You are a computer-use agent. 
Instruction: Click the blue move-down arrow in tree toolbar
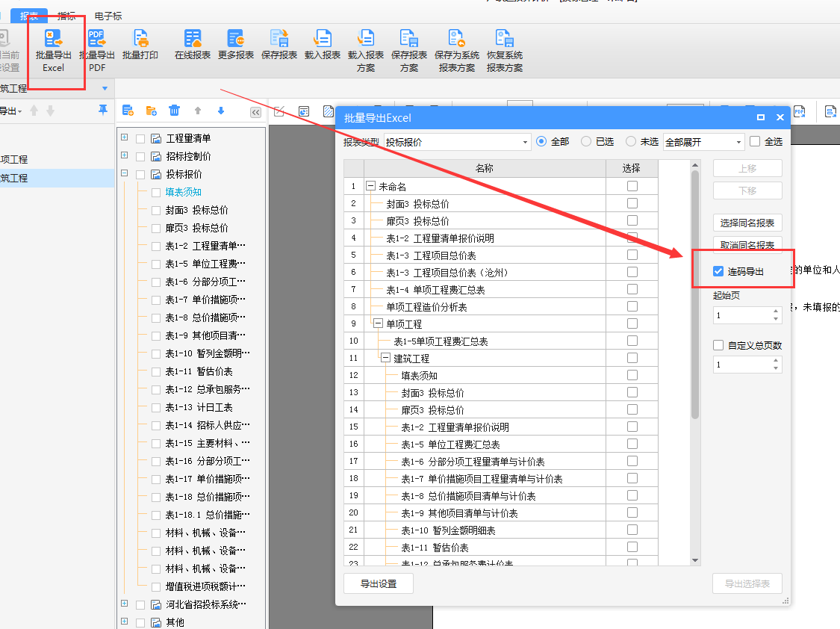[221, 111]
